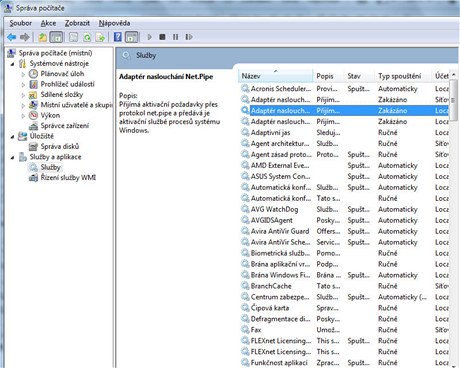The width and height of the screenshot is (460, 368).
Task: Stop the service with the square icon
Action: 162,37
